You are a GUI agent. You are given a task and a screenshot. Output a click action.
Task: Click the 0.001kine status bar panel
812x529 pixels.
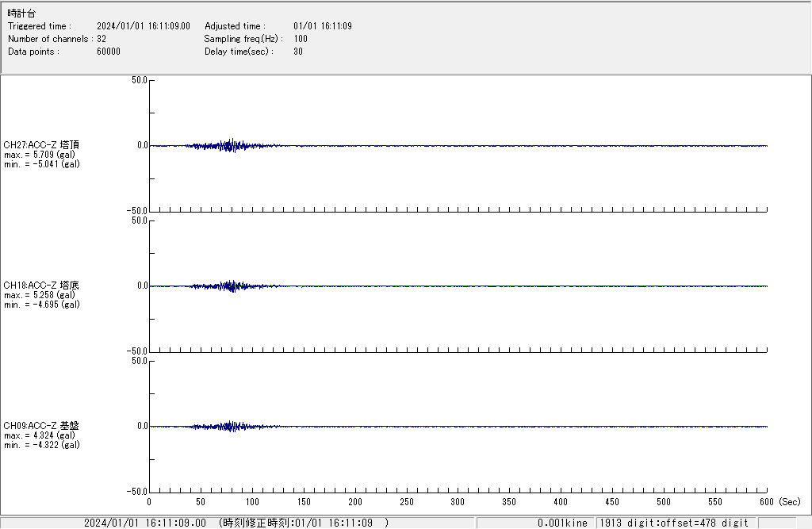pyautogui.click(x=536, y=523)
